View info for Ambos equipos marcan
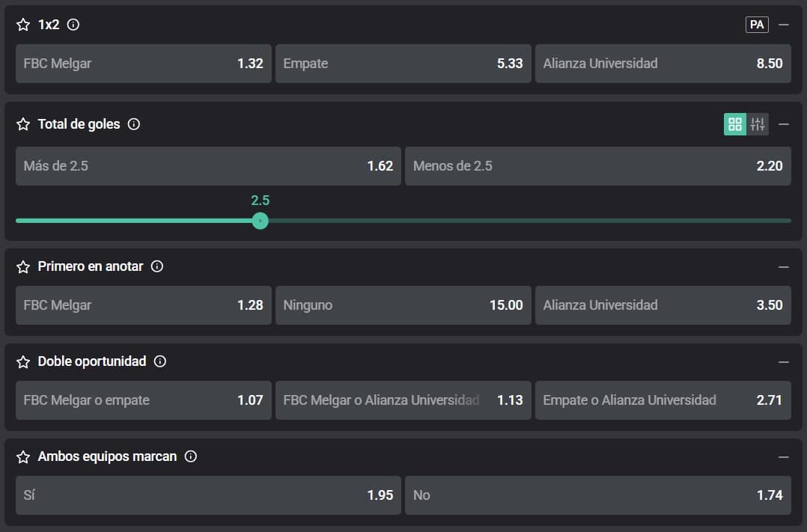807x532 pixels. coord(191,456)
